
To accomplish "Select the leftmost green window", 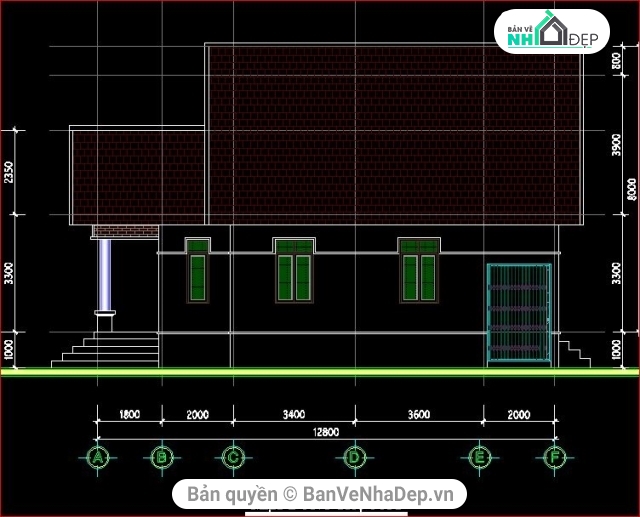I will [x=197, y=270].
